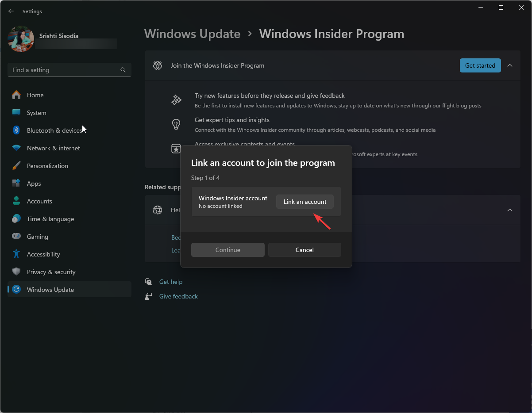Collapse the Join the Windows Insider Program section
The width and height of the screenshot is (532, 413).
pos(510,65)
